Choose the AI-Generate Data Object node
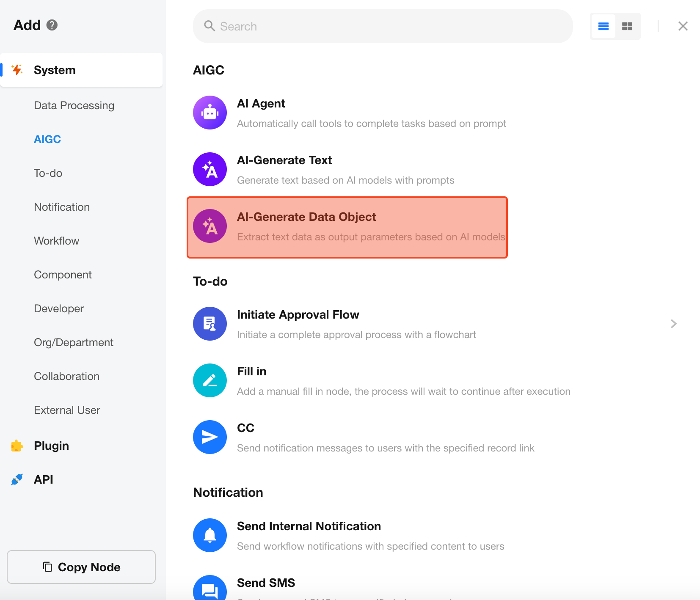The height and width of the screenshot is (600, 700). [x=347, y=227]
